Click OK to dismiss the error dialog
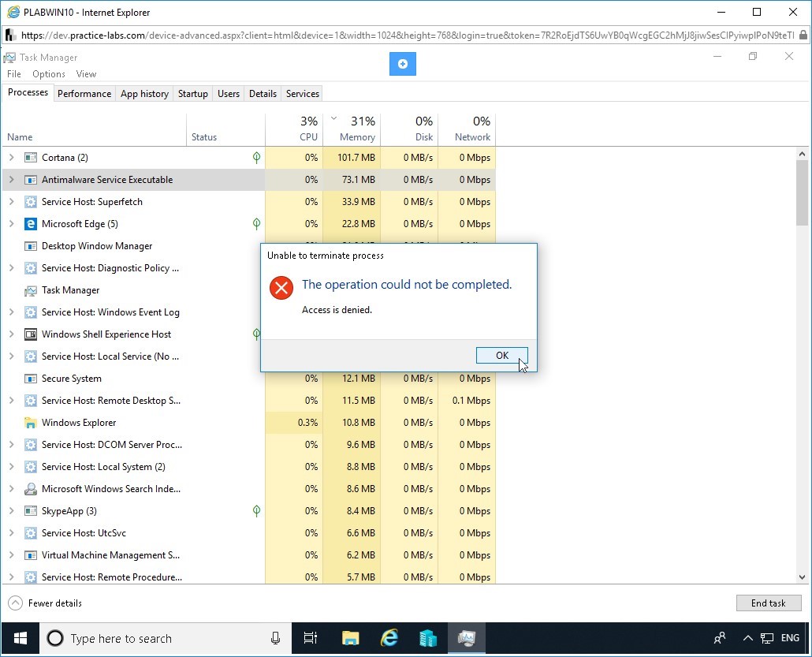Viewport: 812px width, 657px height. [502, 356]
